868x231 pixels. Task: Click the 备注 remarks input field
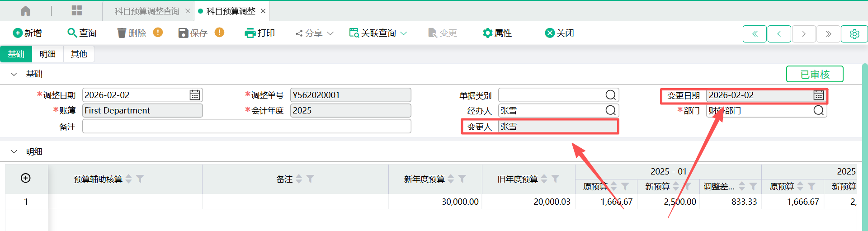tap(246, 127)
